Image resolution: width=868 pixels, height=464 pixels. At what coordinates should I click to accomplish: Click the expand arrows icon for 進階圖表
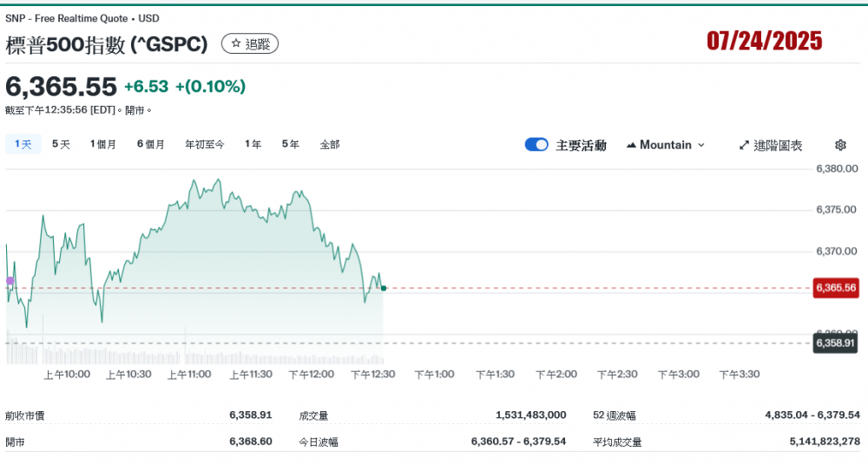(x=744, y=145)
